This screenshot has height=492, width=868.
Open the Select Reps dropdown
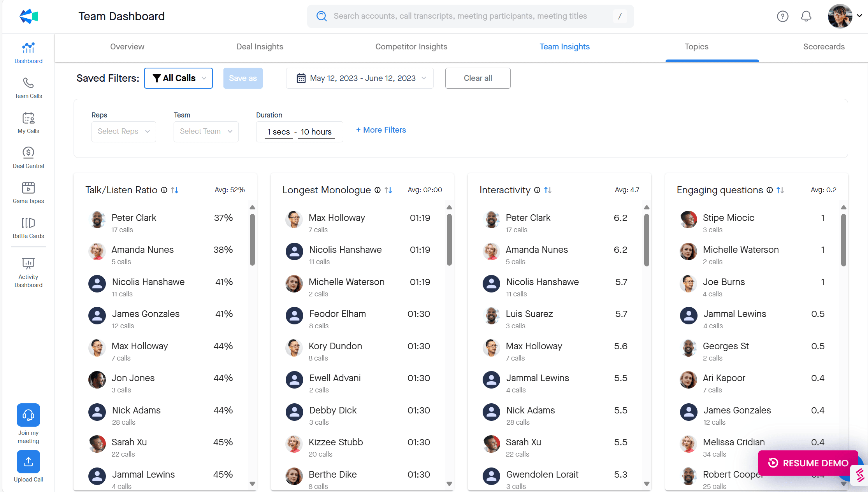[124, 131]
